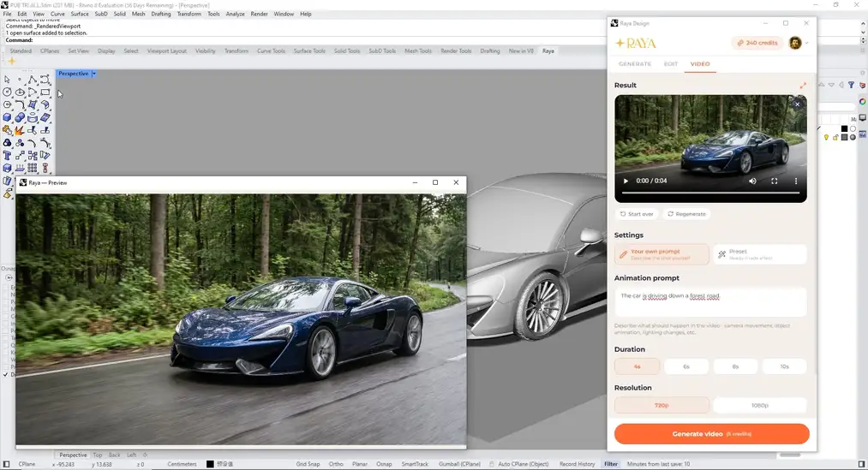Viewport: 868px width, 470px height.
Task: Expand the Raya account profile dropdown
Action: click(806, 43)
